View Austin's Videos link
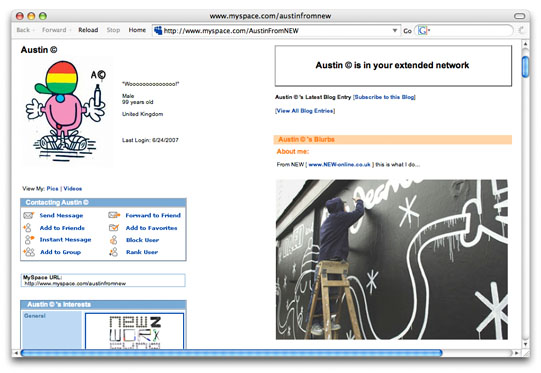541x373 pixels. tap(72, 188)
